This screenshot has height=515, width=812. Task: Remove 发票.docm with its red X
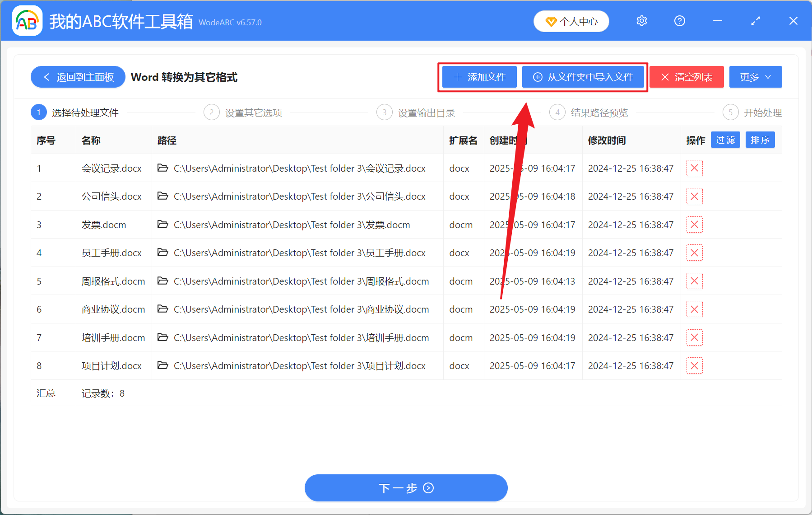tap(695, 225)
